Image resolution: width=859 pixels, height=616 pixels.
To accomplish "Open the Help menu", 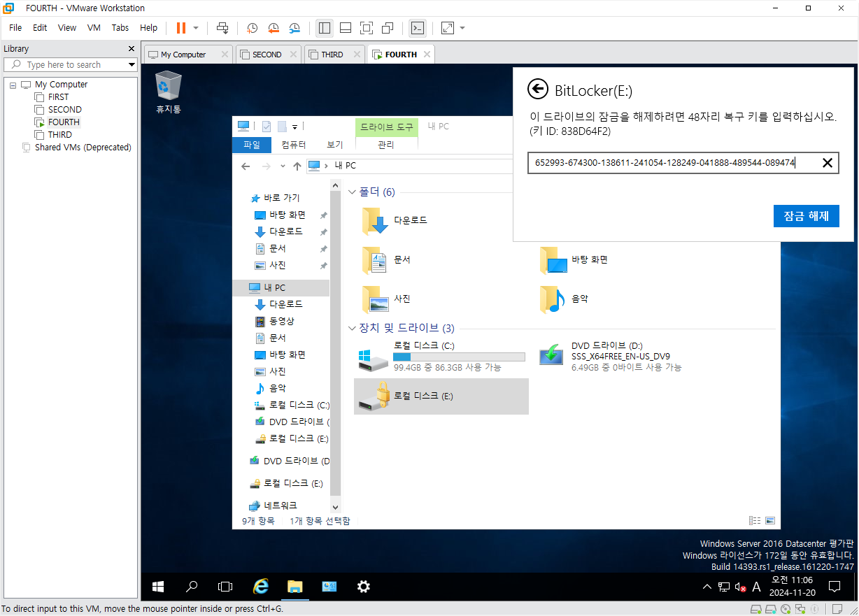I will click(149, 28).
